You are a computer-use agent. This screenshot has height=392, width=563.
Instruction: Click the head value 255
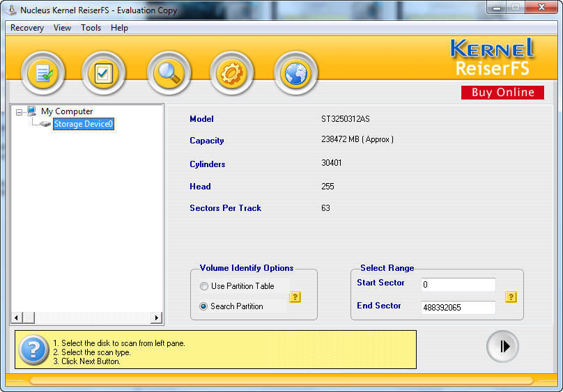click(x=327, y=187)
